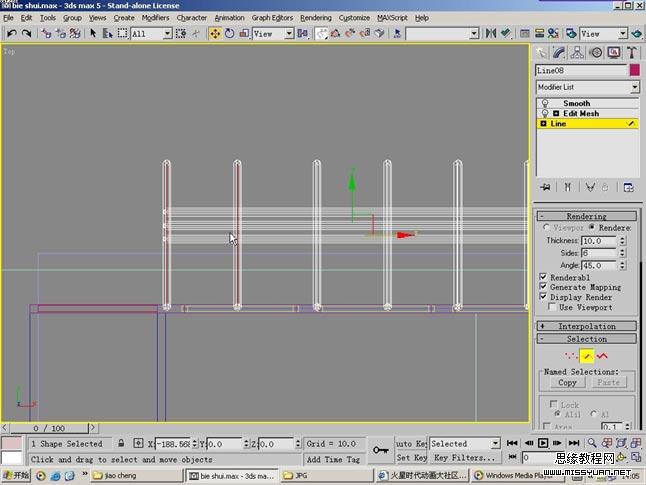Activate the Select Object arrow tool
Image resolution: width=646 pixels, height=485 pixels.
click(x=93, y=33)
